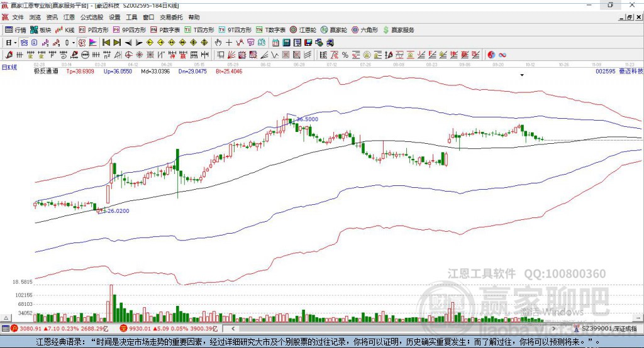Viewport: 644px width, 348px height.
Task: Click the Bt=25.4046 indicator value
Action: click(x=229, y=71)
